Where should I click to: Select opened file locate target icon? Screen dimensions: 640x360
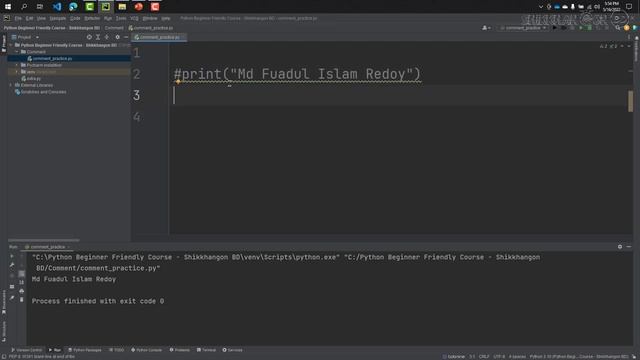(x=89, y=37)
